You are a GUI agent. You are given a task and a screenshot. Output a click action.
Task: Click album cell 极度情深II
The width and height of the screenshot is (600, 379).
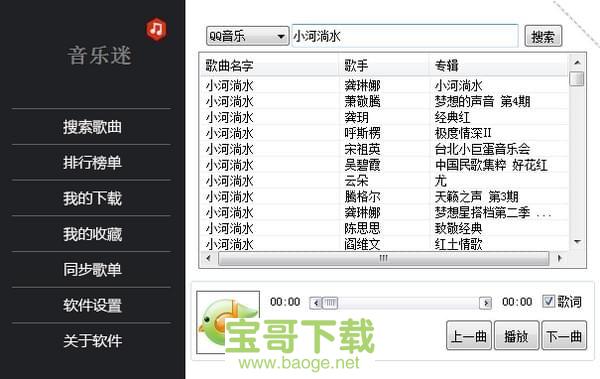click(463, 133)
